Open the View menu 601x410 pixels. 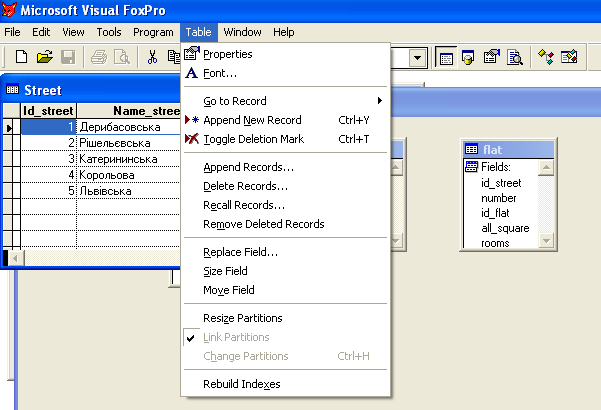(73, 32)
